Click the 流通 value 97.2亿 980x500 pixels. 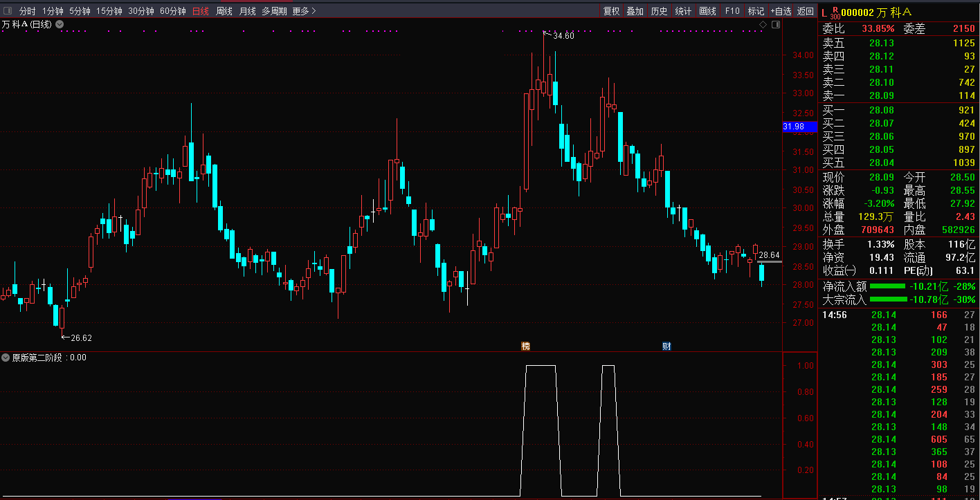click(961, 257)
